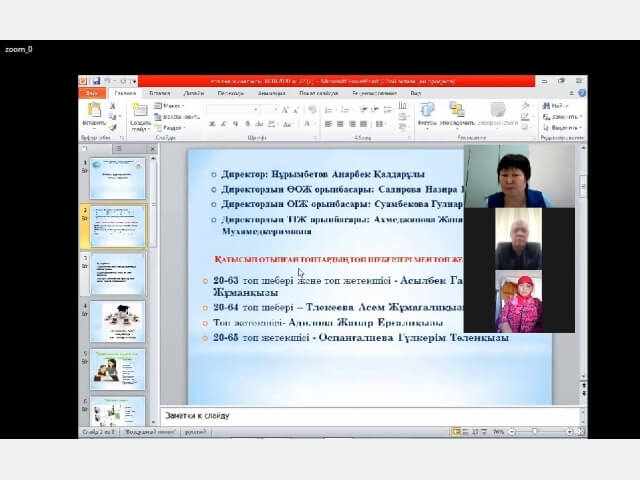This screenshot has height=480, width=640.
Task: Open the Дизайн ribbon tab
Action: pos(193,93)
